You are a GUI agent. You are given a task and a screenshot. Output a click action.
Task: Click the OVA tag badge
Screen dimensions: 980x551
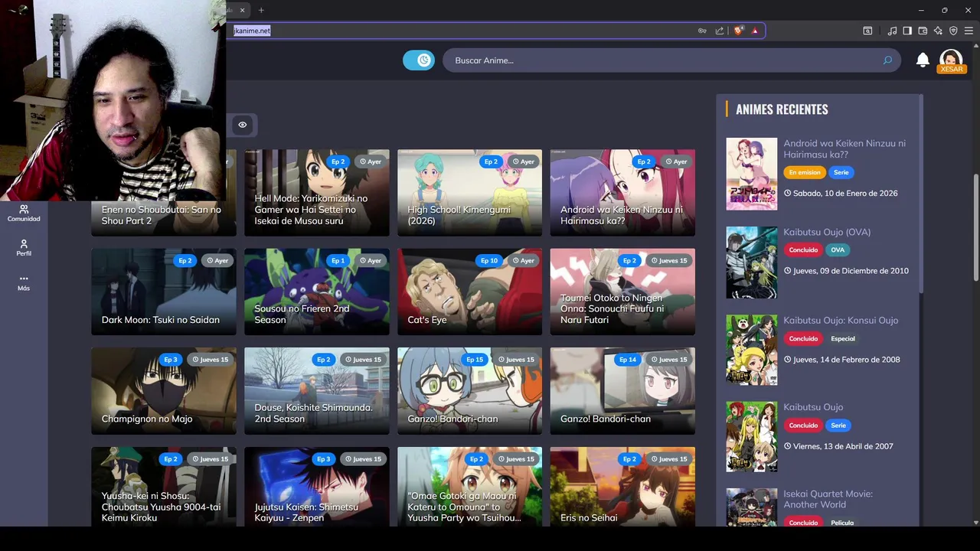pos(838,249)
